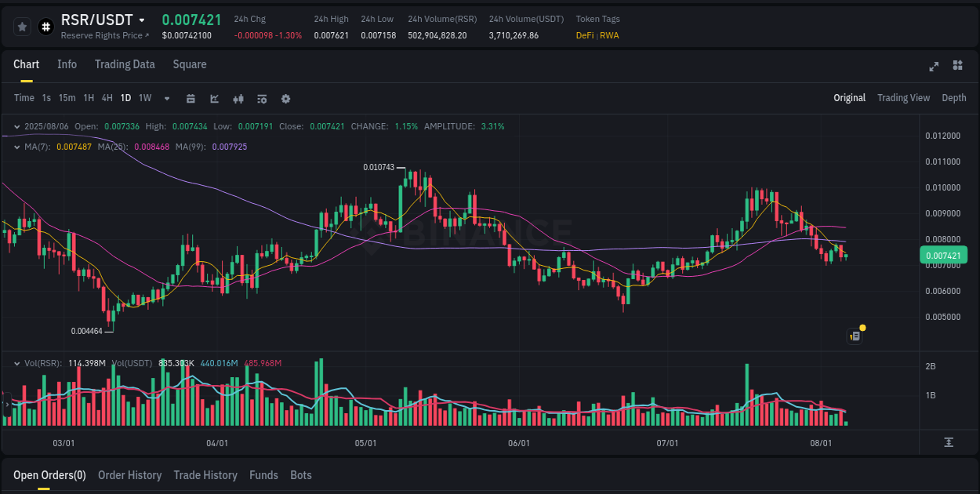Click the fullscreen expand icon
The image size is (980, 494).
pyautogui.click(x=933, y=67)
